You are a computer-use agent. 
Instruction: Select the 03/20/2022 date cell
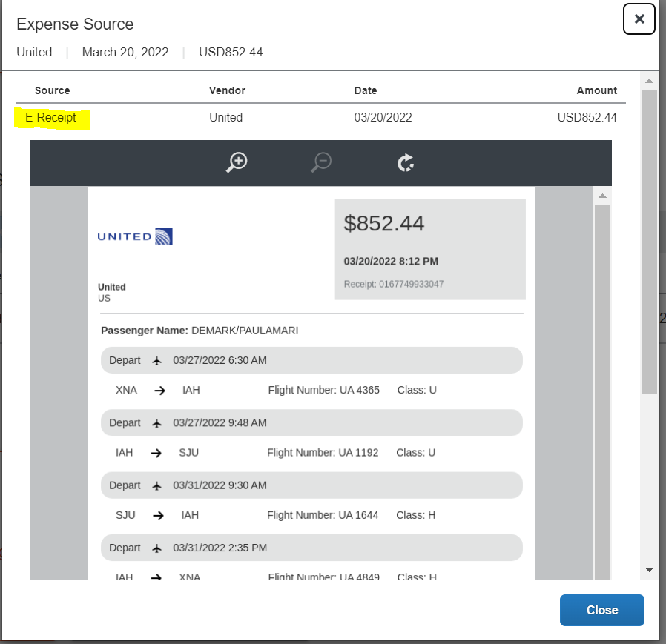pyautogui.click(x=383, y=118)
